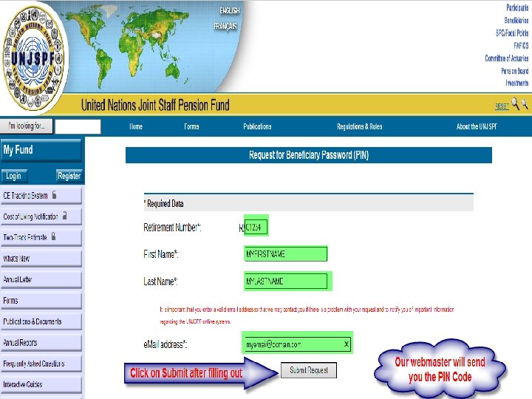This screenshot has width=532, height=399.
Task: Open the Forms top menu
Action: [x=191, y=126]
